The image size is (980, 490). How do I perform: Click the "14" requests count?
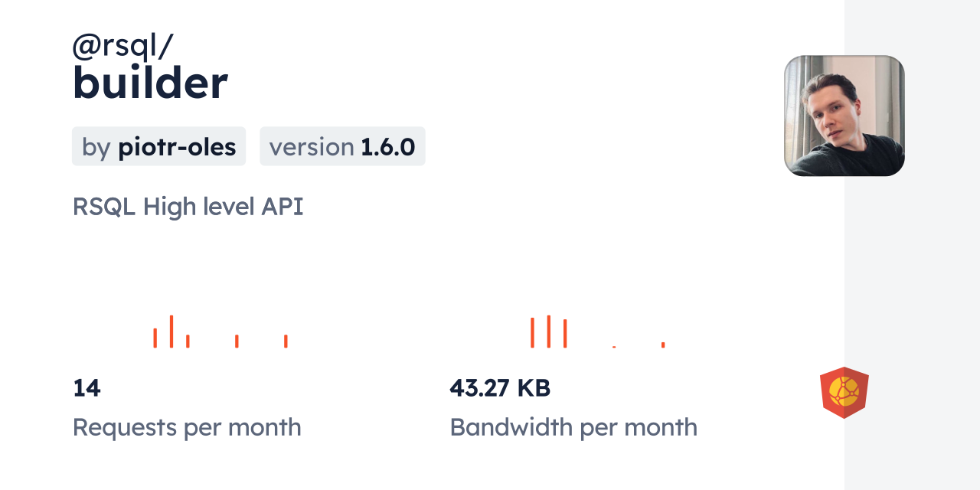pyautogui.click(x=87, y=388)
